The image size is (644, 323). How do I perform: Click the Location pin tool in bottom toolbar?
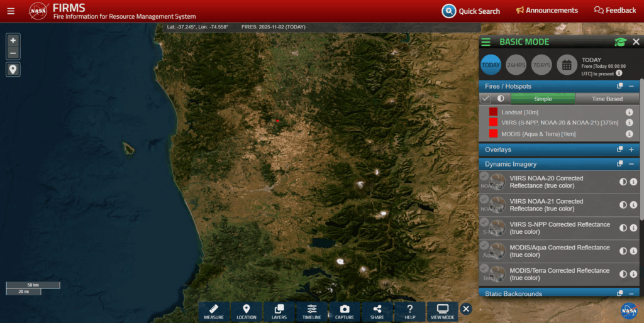[247, 312]
